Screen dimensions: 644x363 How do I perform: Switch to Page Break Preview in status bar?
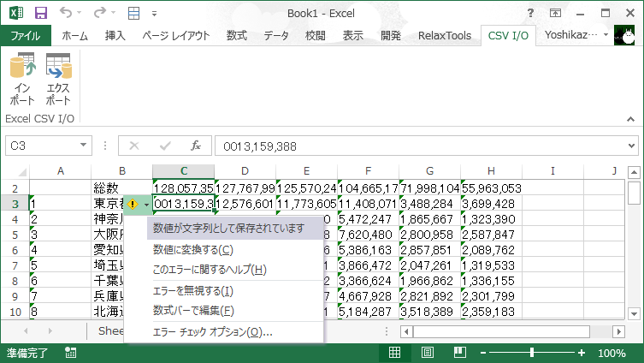[x=459, y=353]
